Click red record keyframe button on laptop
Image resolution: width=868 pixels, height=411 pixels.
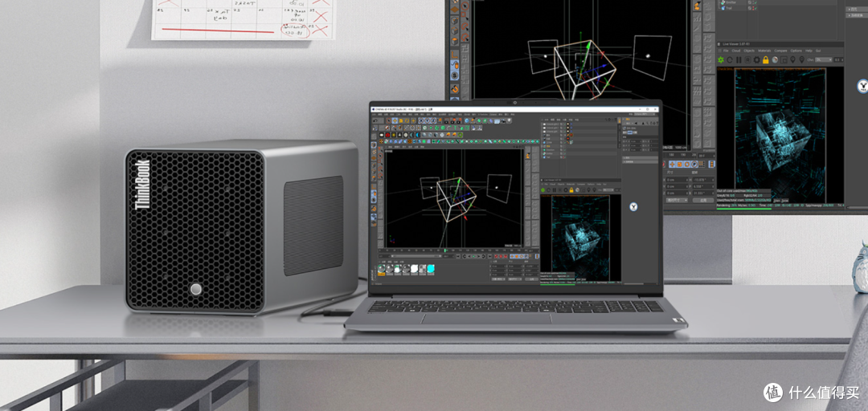point(496,256)
